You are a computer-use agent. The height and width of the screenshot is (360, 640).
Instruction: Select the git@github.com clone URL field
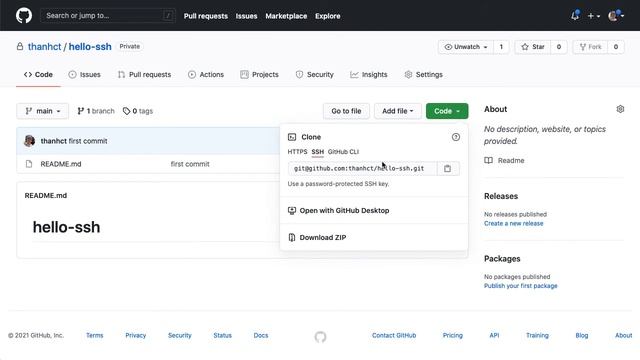coord(362,169)
